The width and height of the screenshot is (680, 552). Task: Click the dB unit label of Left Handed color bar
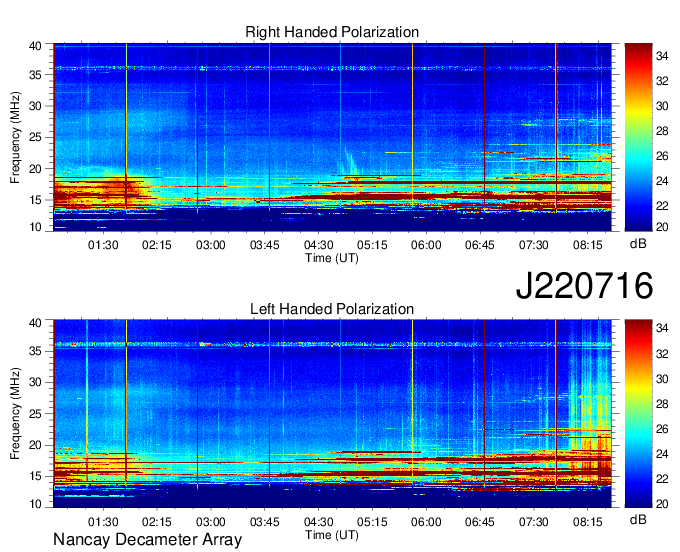638,519
